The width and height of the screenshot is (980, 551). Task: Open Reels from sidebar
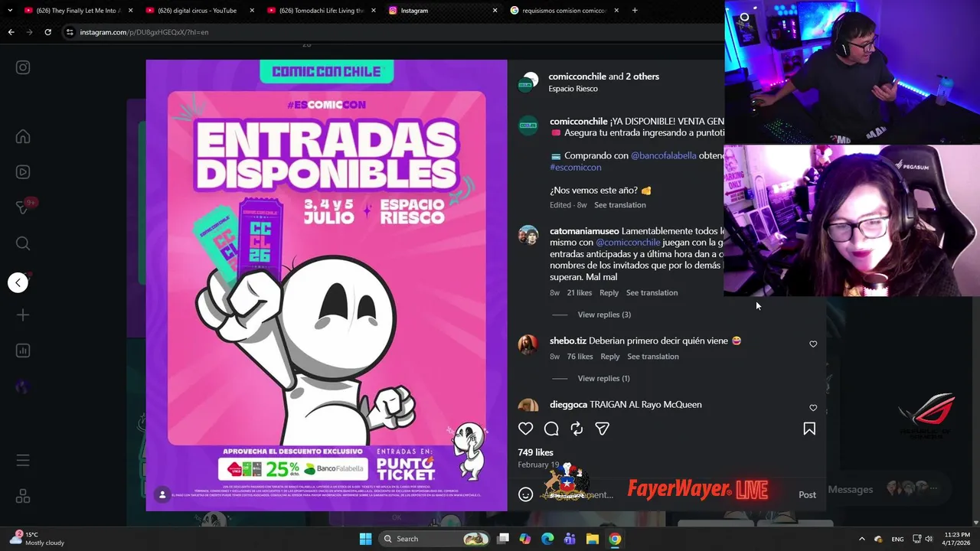(x=23, y=172)
